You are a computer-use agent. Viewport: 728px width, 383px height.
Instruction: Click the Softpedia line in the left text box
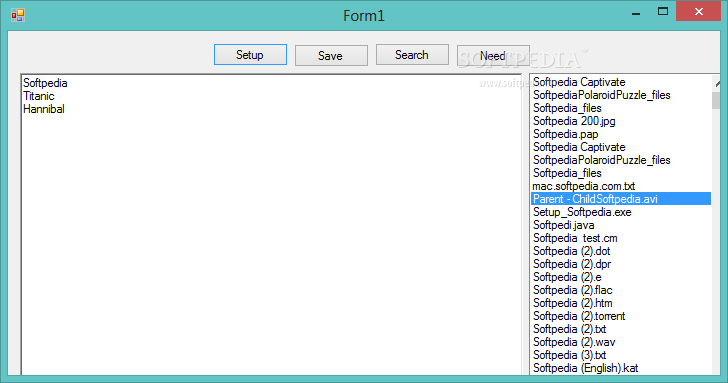tap(46, 83)
